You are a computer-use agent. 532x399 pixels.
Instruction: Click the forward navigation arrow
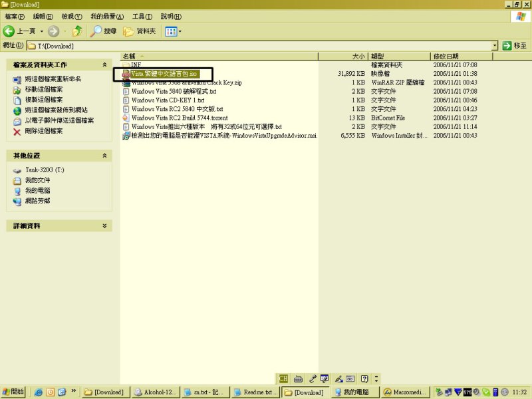53,31
